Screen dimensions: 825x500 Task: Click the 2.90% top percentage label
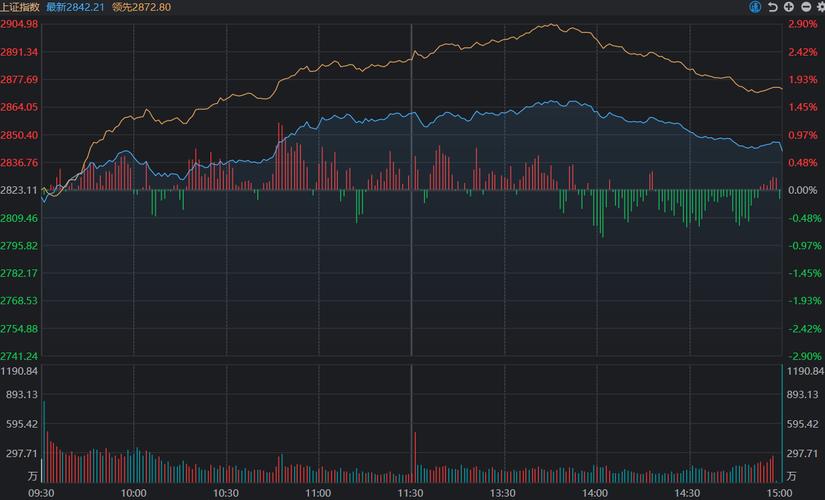(x=804, y=24)
